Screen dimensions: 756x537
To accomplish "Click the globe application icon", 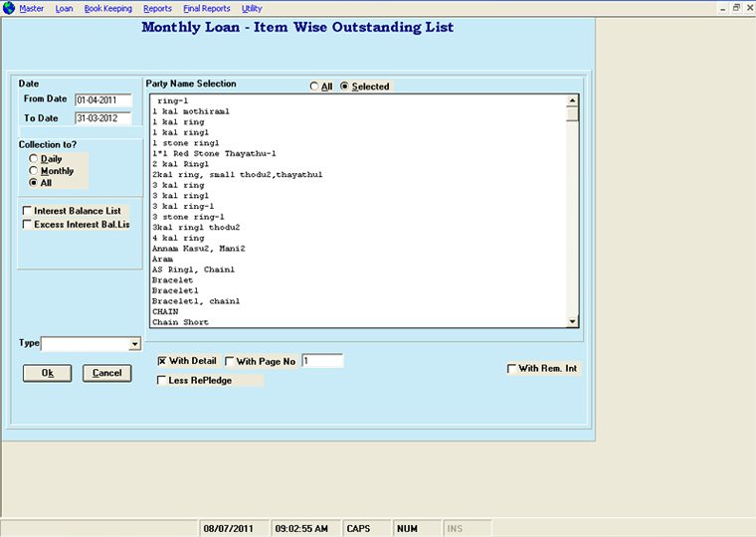I will click(x=9, y=8).
